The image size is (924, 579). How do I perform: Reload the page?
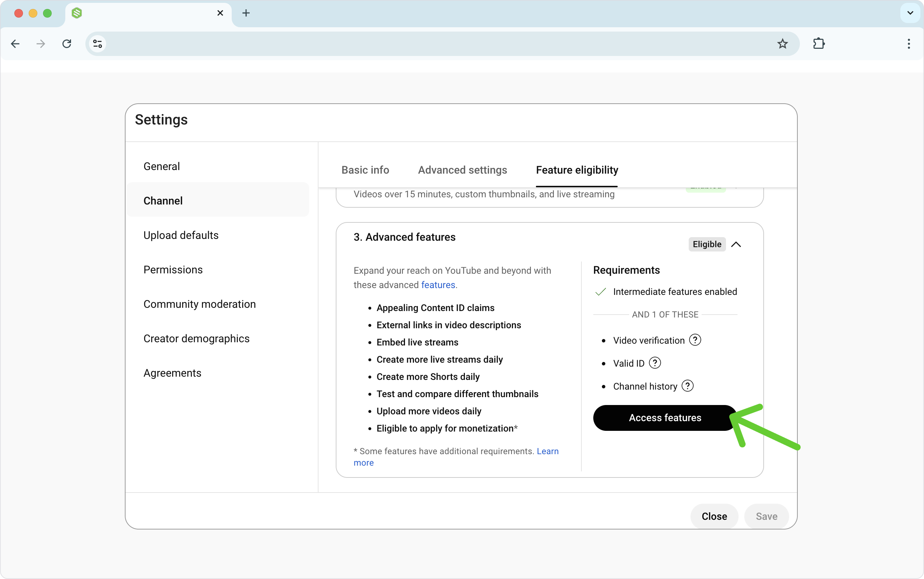(67, 44)
